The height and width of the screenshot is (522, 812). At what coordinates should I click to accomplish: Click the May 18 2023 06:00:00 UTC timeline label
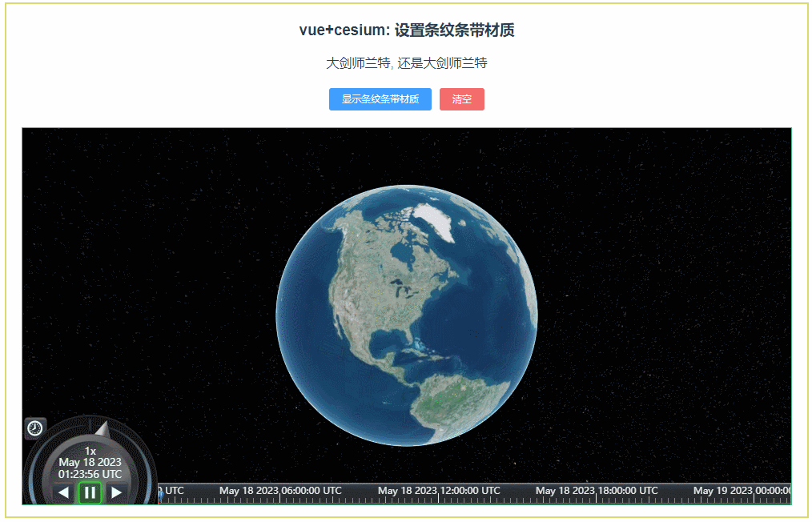[x=281, y=491]
